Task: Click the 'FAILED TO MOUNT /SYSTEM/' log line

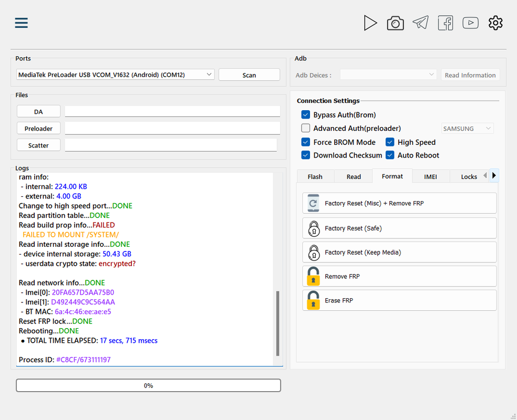Action: coord(70,235)
